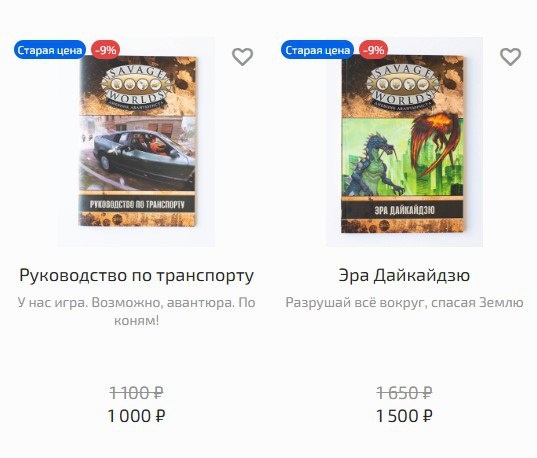537x458 pixels.
Task: Click the red -9% discount badge on Эра Дайкайдзю
Action: click(x=374, y=50)
